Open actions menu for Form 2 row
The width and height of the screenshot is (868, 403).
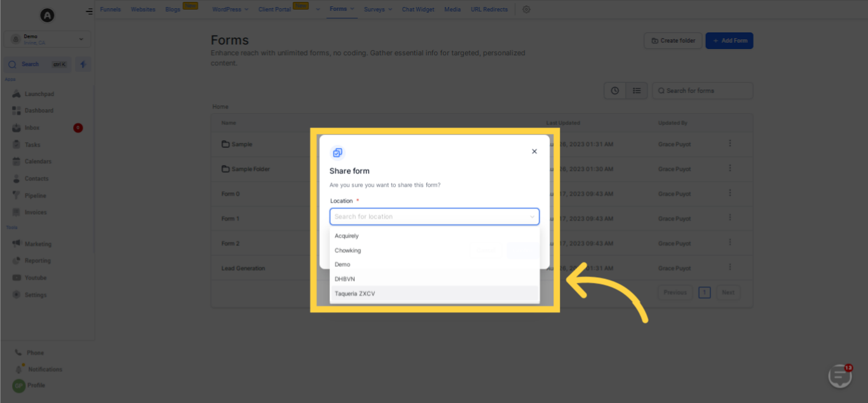click(730, 243)
